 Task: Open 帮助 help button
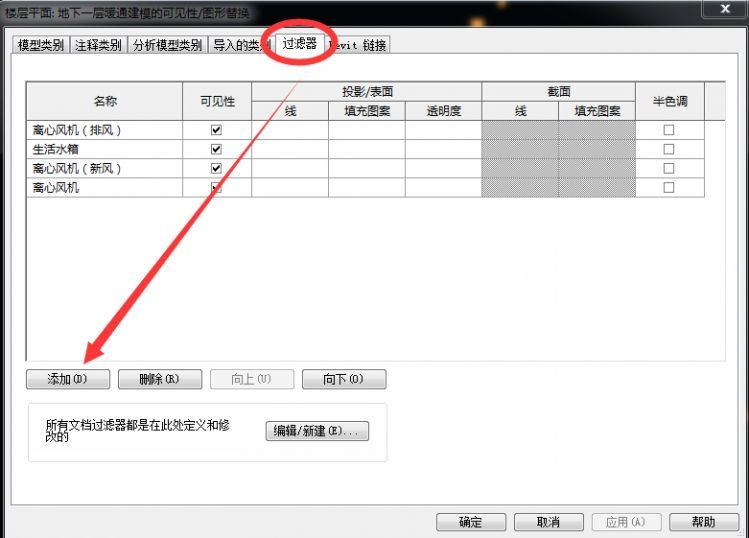click(x=704, y=522)
